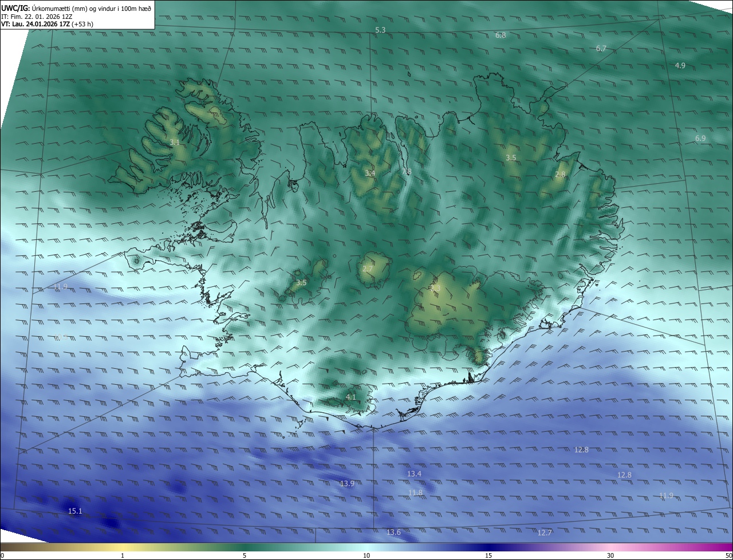The height and width of the screenshot is (560, 733).
Task: Click the map value 15.1
Action: click(75, 511)
